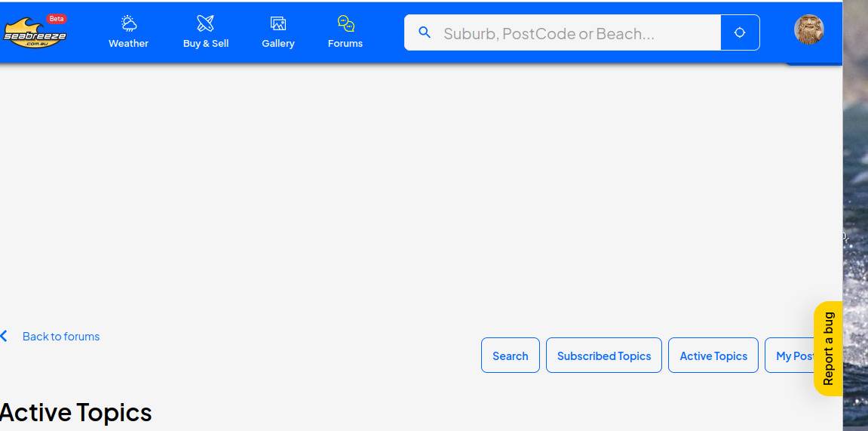Select the Weather menu label
The width and height of the screenshot is (868, 431).
pyautogui.click(x=128, y=43)
